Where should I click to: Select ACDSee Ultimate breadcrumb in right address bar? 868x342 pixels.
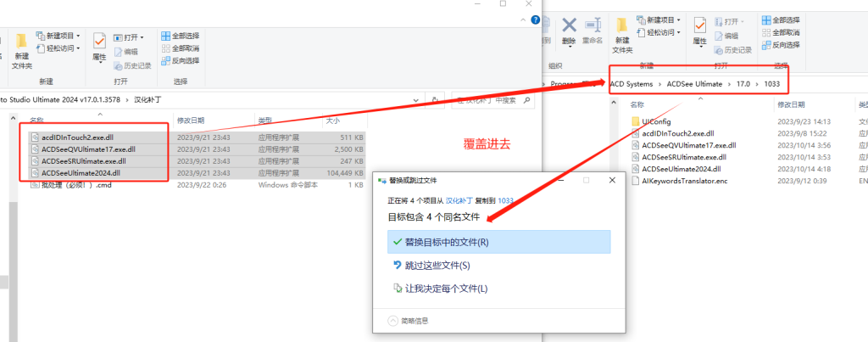tap(694, 84)
